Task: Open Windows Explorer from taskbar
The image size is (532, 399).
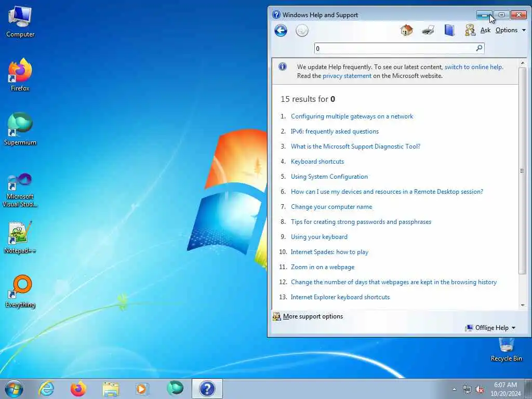Action: click(x=111, y=389)
